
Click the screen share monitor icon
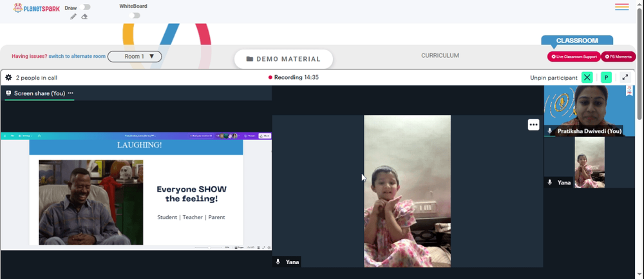(8, 93)
